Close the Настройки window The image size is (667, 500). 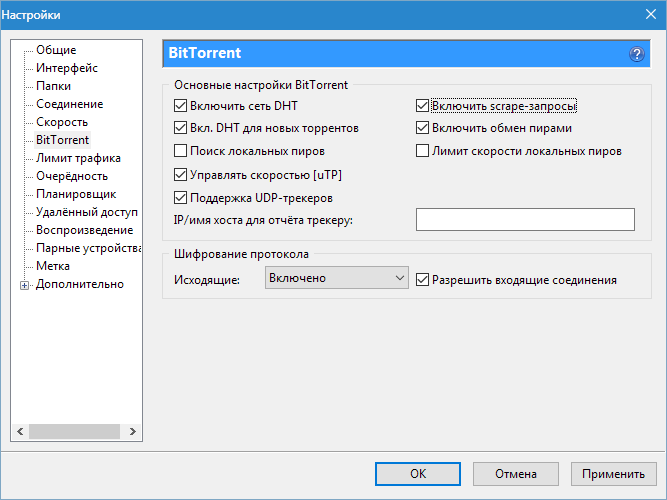click(x=651, y=14)
